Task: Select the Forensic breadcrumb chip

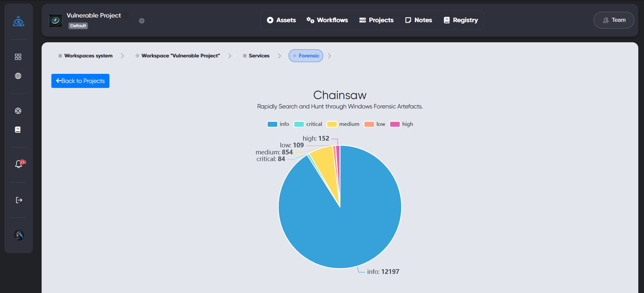Action: click(306, 56)
